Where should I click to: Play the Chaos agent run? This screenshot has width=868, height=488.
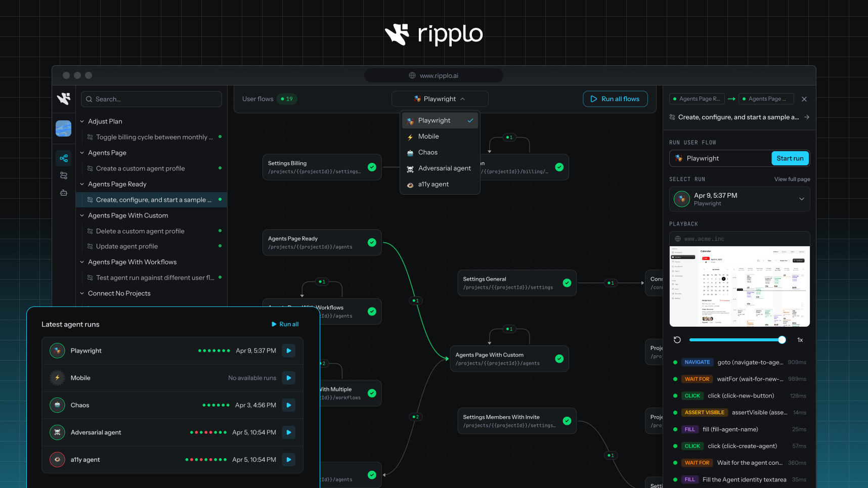[289, 405]
